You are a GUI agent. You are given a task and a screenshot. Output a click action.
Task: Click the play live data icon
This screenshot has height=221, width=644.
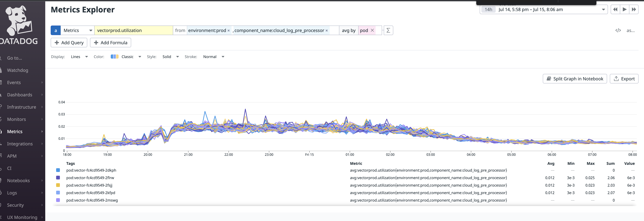tap(624, 10)
